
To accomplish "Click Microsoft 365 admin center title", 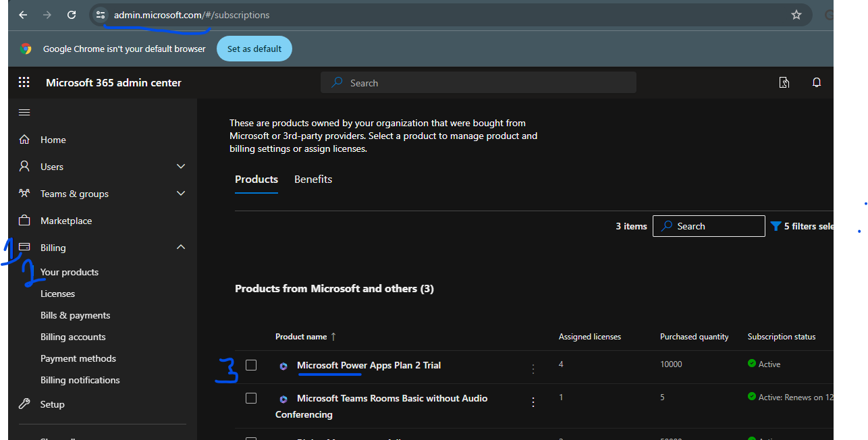I will click(x=113, y=82).
